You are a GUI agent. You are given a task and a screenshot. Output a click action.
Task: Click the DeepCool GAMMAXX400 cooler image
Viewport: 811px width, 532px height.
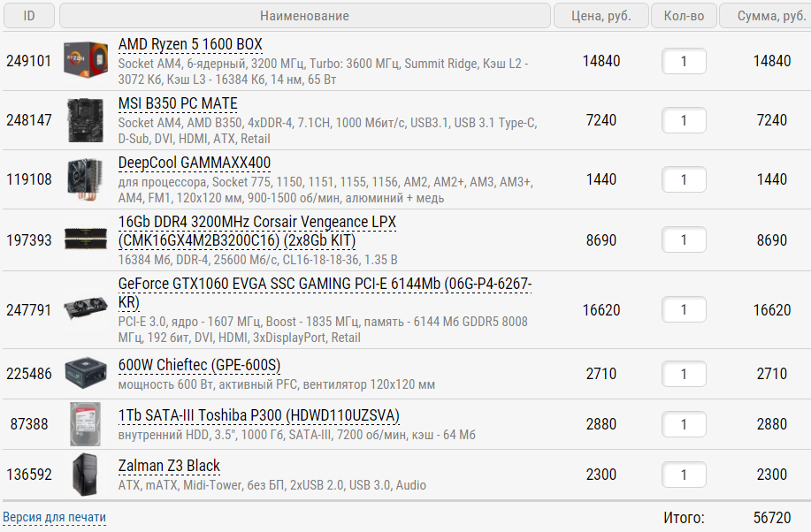pos(86,179)
